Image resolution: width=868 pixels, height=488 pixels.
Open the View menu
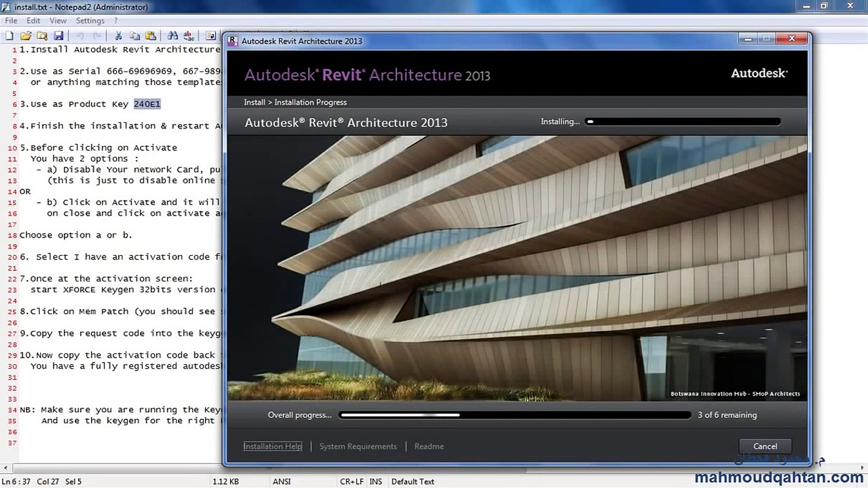58,20
